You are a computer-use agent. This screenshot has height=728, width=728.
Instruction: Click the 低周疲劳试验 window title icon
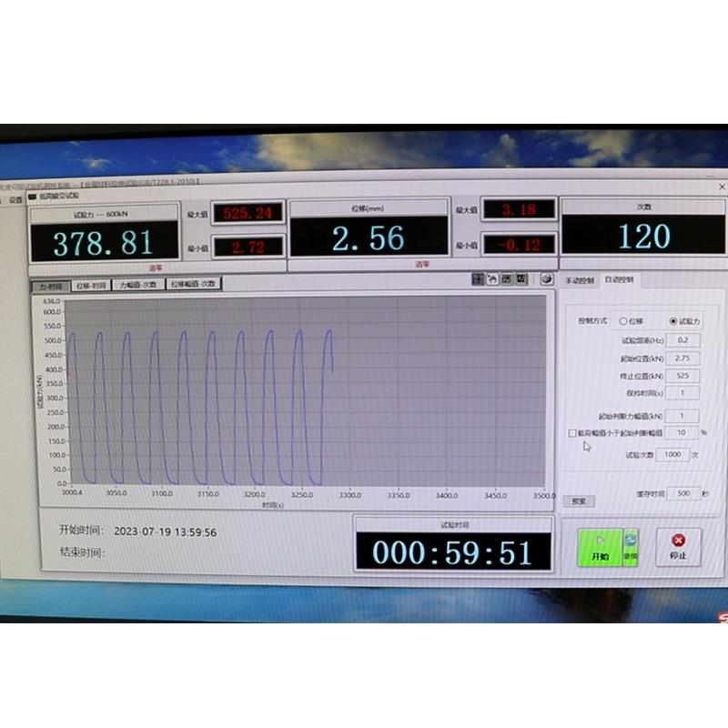pos(32,197)
